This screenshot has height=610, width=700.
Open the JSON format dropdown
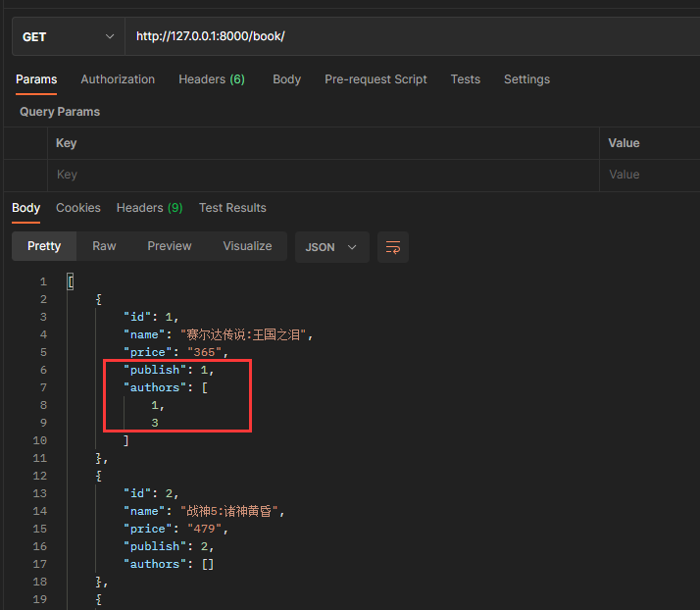click(x=331, y=247)
